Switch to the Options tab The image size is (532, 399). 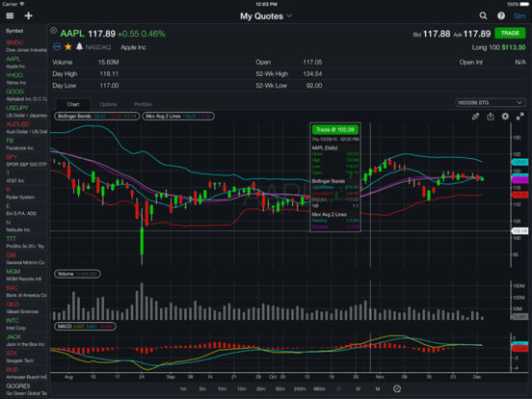(108, 104)
